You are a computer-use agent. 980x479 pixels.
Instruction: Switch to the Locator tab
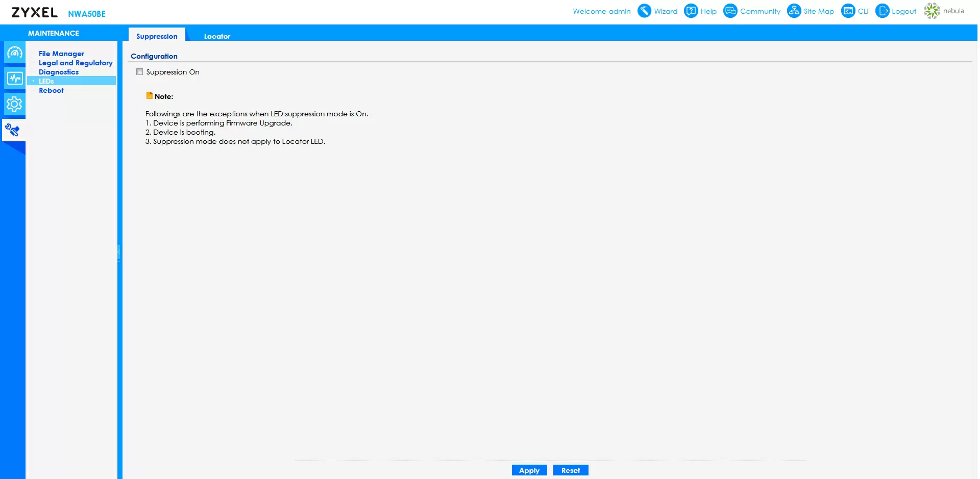[217, 36]
